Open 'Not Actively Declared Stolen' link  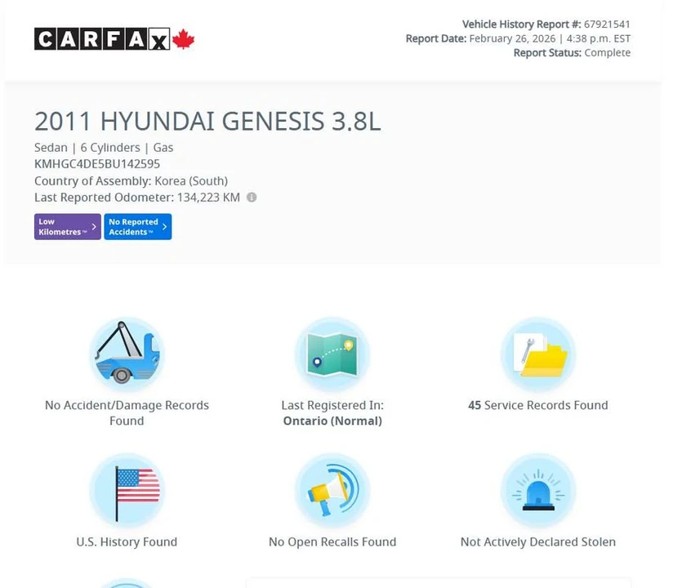(538, 542)
